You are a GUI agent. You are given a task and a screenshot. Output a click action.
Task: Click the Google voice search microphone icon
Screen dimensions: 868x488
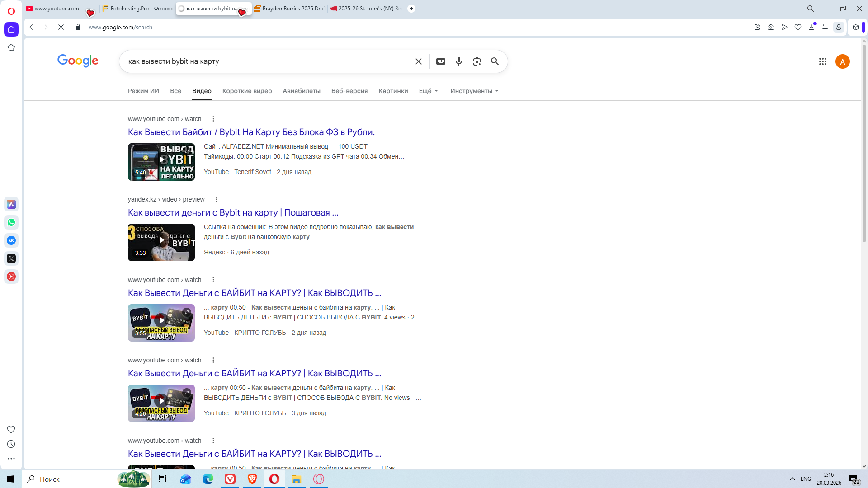(x=458, y=61)
